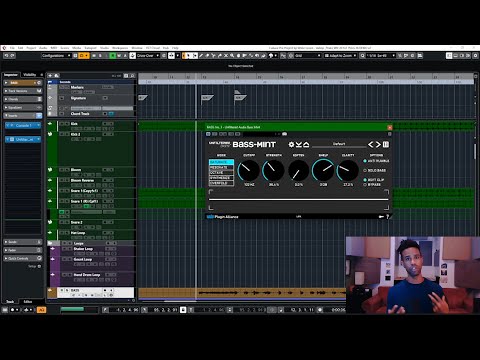Image resolution: width=480 pixels, height=360 pixels.
Task: Select the Erase tool
Action: [207, 56]
